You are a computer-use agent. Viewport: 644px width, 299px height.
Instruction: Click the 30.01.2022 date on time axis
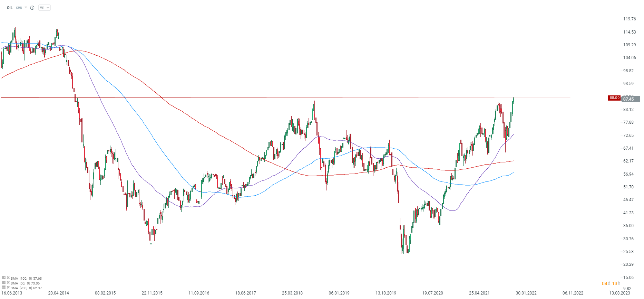pos(526,293)
